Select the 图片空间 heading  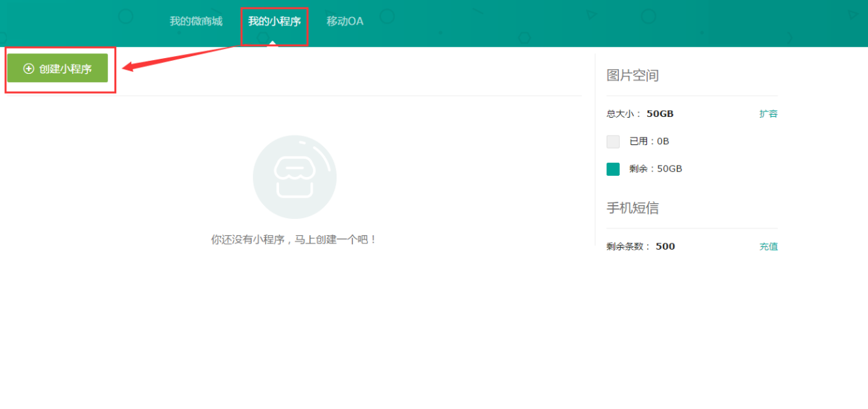point(633,75)
